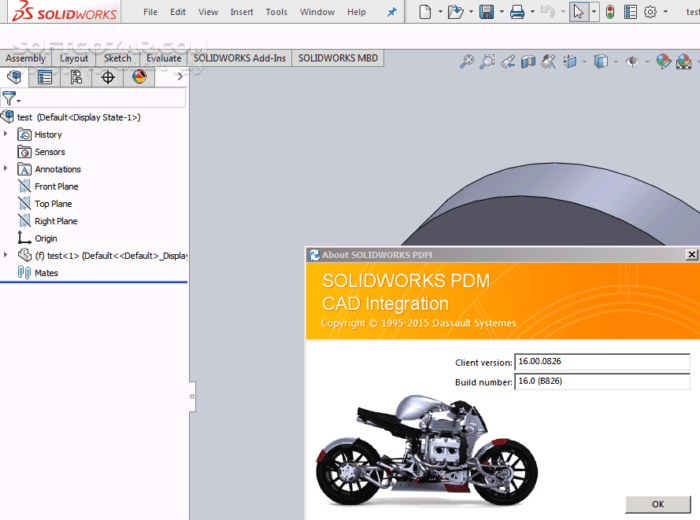Click the Edit Appearance icon

[663, 62]
